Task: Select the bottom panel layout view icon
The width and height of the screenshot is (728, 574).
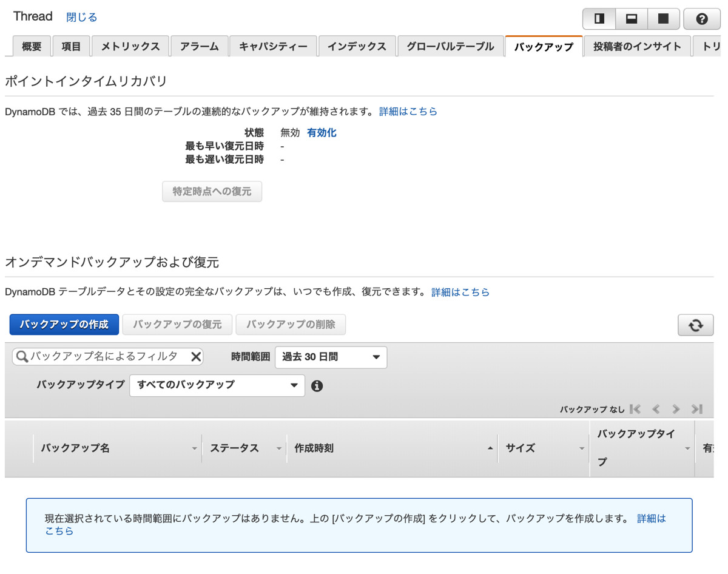Action: pyautogui.click(x=631, y=19)
